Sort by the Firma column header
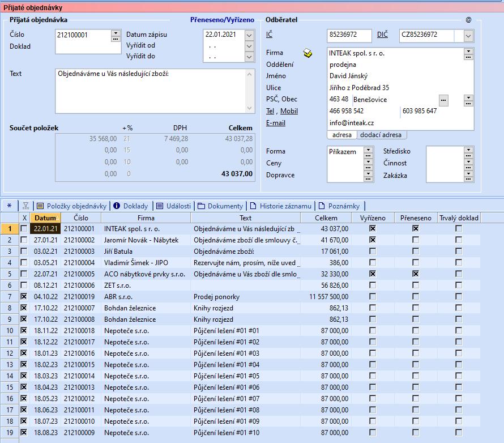This screenshot has height=443, width=504. (x=146, y=218)
